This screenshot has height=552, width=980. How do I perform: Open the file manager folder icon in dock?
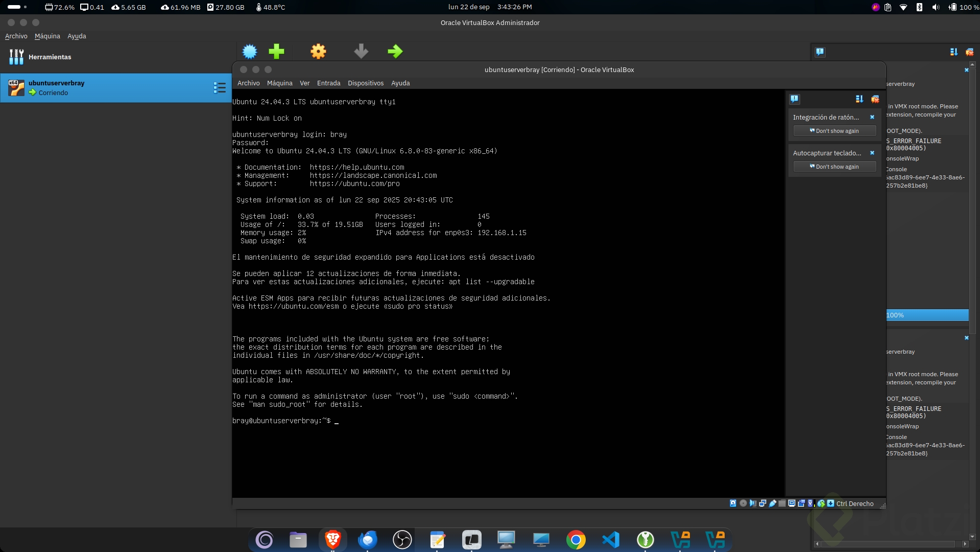[298, 539]
